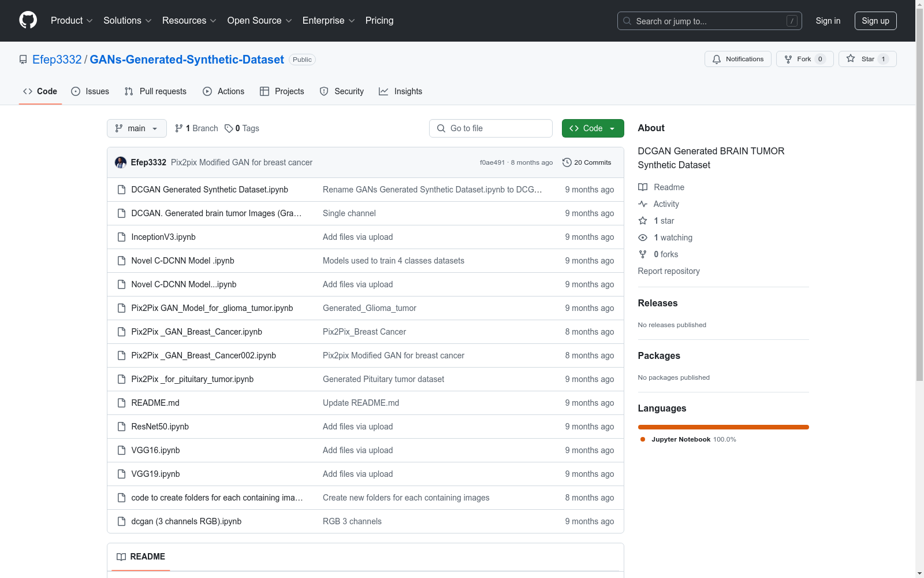Click the file icon for VGG19.ipynb

[x=121, y=474]
